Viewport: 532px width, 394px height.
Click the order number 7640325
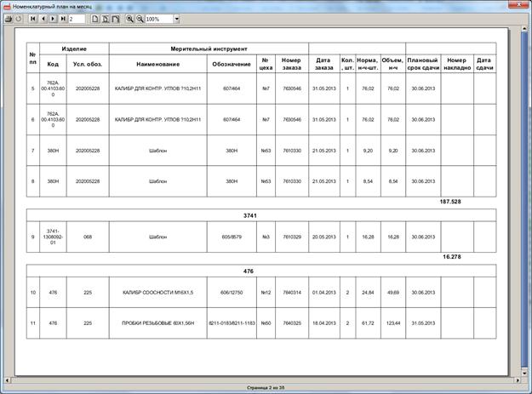(x=292, y=323)
